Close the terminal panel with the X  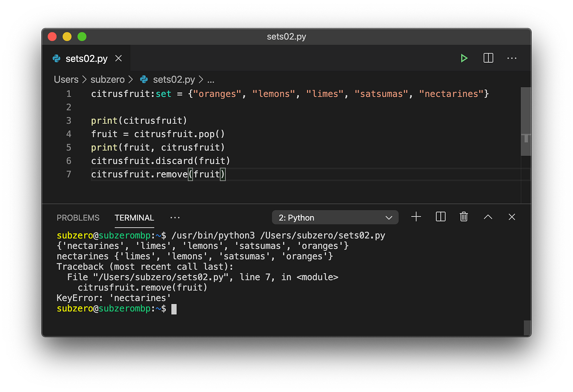click(512, 217)
